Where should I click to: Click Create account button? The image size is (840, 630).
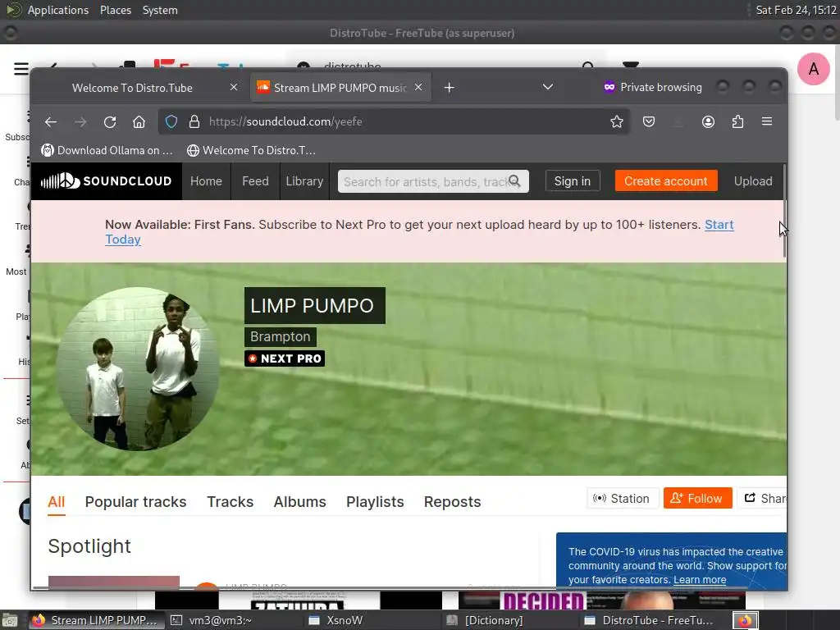(x=666, y=181)
